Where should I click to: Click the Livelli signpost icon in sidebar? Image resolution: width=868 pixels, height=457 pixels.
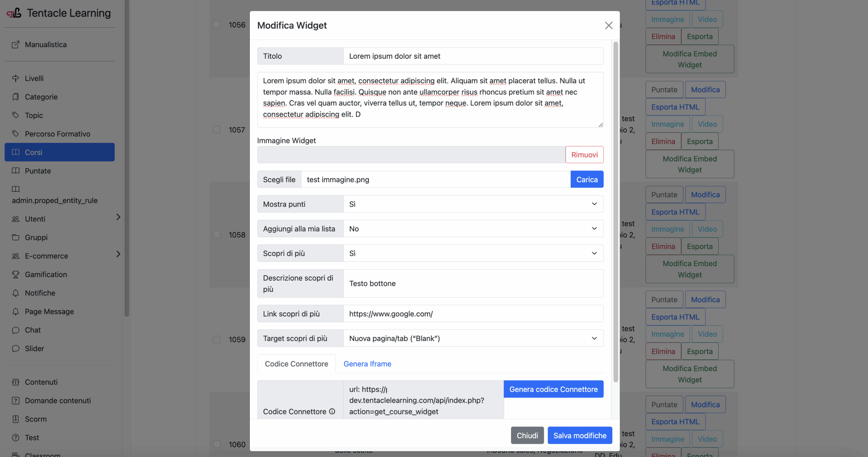pos(16,78)
